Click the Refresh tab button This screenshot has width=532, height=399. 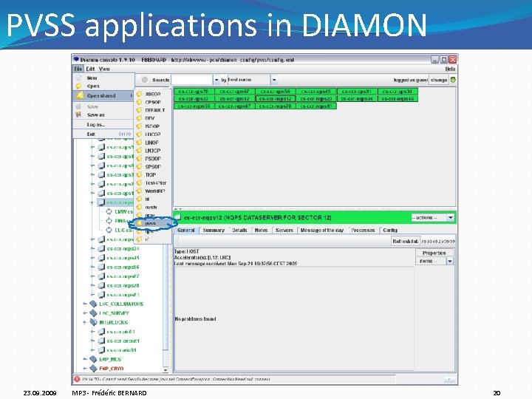point(405,241)
